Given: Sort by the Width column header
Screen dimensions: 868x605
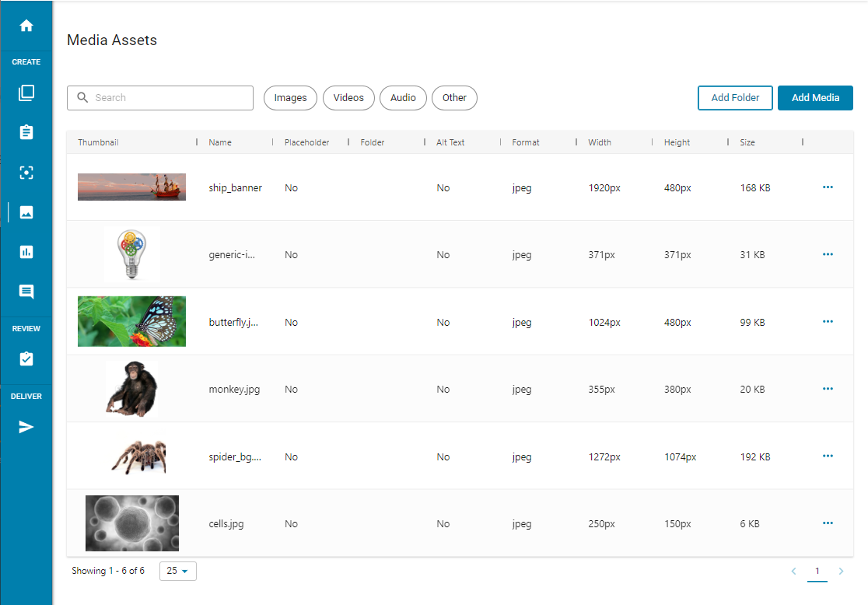Looking at the screenshot, I should point(600,142).
